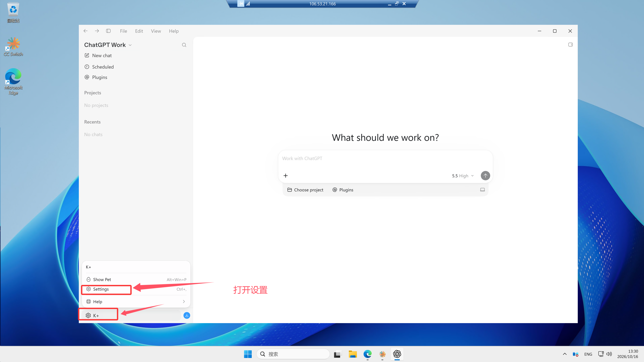Viewport: 644px width, 362px height.
Task: Open the File menu
Action: (x=123, y=31)
